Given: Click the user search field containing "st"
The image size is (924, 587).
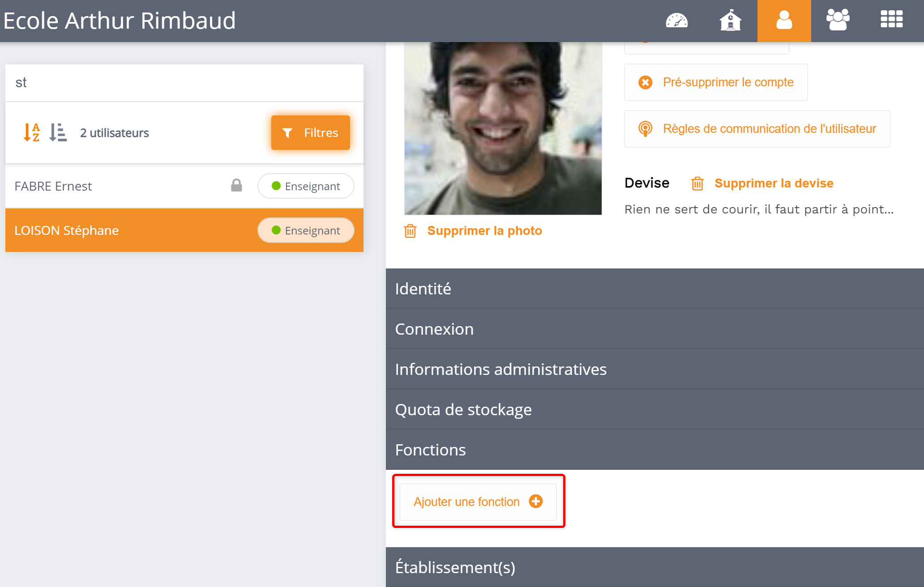Looking at the screenshot, I should tap(184, 83).
